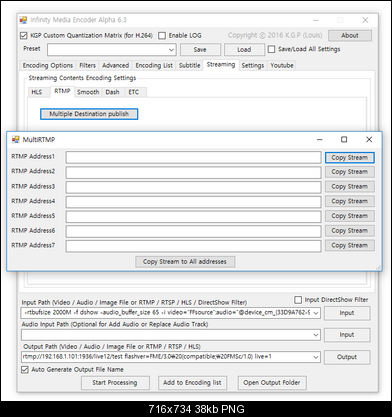Click the Input button for Audio Input Path
Screen dimensions: 392x417
347,335
